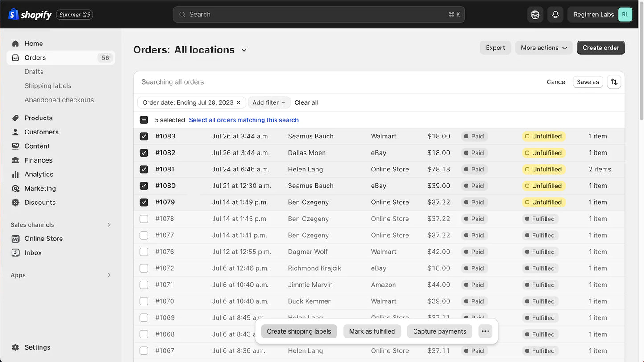The height and width of the screenshot is (362, 644).
Task: Click the select-all orders checkbox
Action: click(144, 119)
